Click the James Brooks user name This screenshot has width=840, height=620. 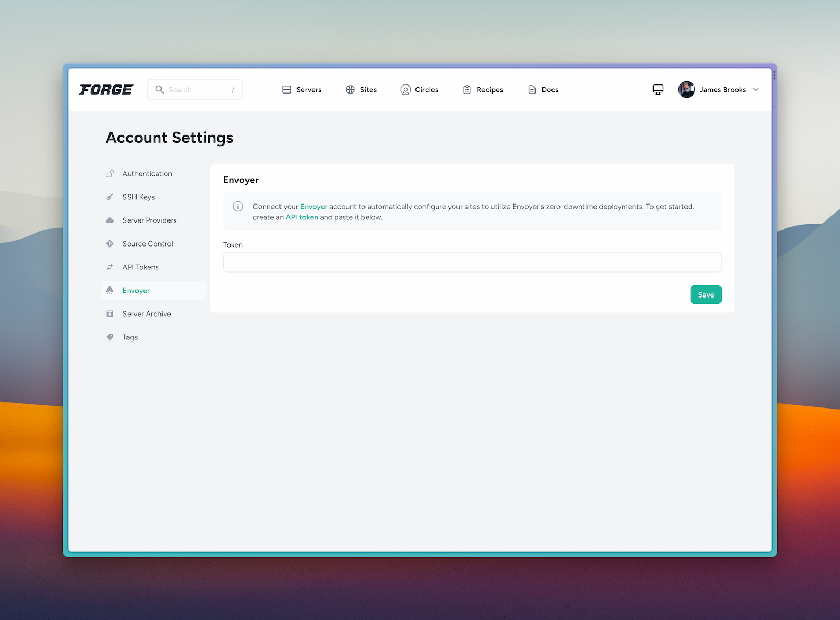point(723,89)
